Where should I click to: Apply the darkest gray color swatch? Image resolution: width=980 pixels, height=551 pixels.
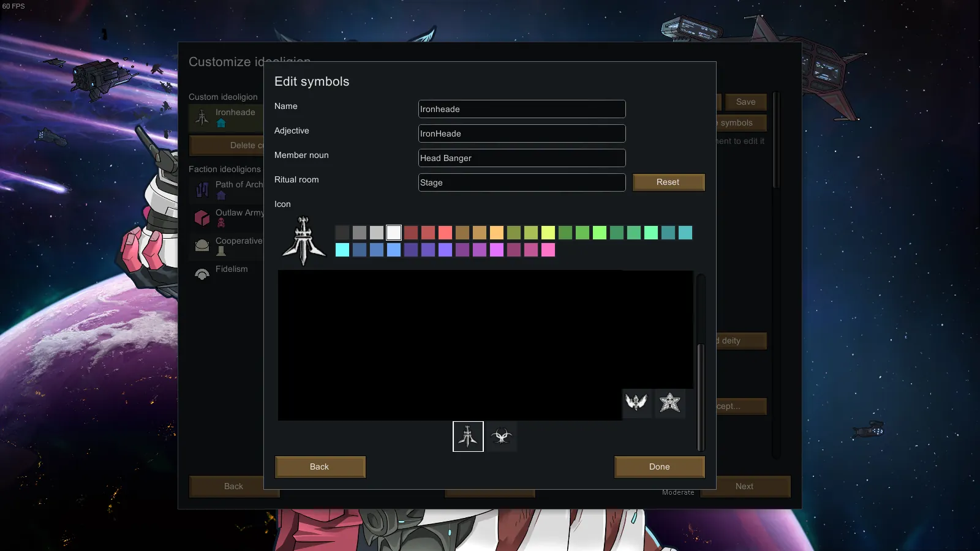pos(342,233)
